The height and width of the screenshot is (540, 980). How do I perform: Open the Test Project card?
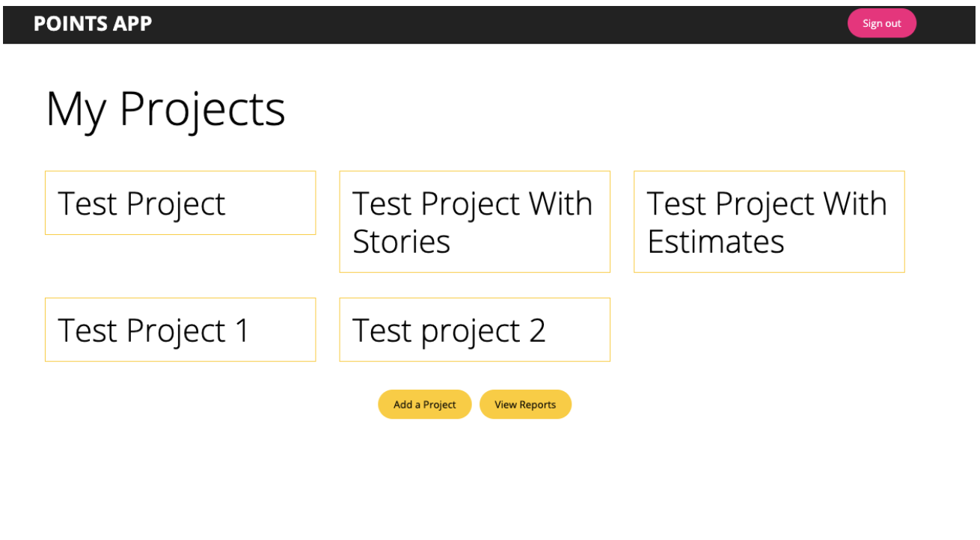180,203
